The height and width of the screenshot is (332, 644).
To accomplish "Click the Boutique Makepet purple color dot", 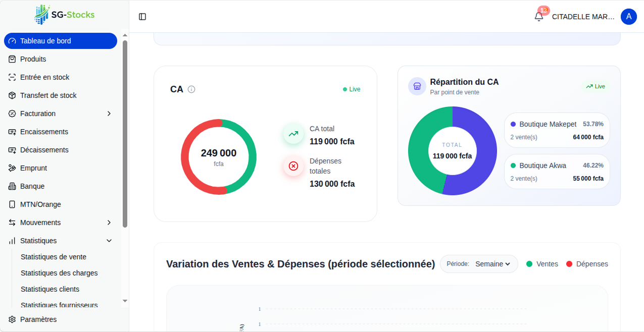I will click(513, 124).
